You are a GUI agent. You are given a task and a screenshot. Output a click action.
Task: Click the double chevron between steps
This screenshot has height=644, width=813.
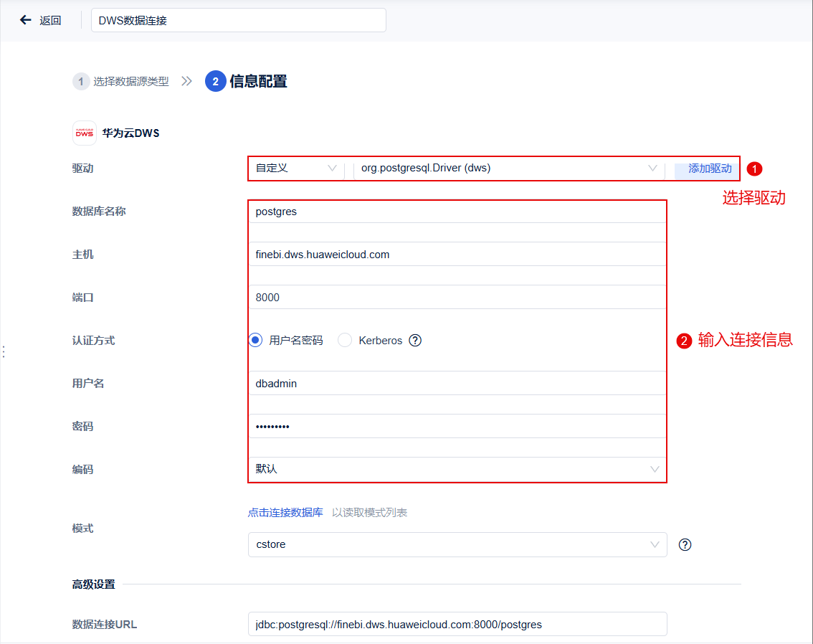point(186,82)
